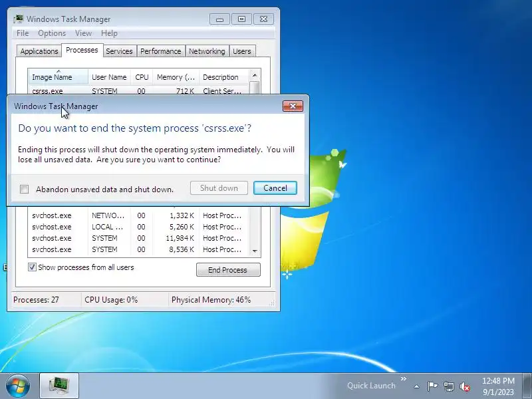The width and height of the screenshot is (532, 399).
Task: Show hidden tray icons arrow
Action: coord(417,386)
